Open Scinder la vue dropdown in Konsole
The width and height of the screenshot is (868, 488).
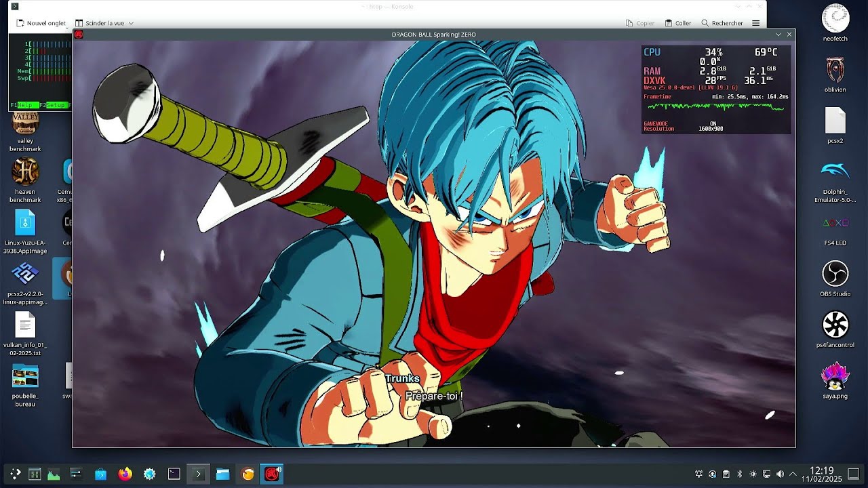pyautogui.click(x=104, y=23)
